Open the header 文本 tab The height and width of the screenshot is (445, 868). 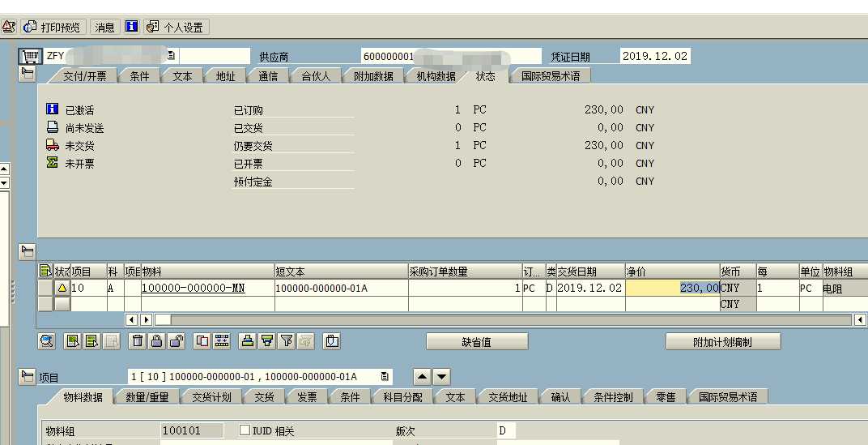tap(182, 76)
